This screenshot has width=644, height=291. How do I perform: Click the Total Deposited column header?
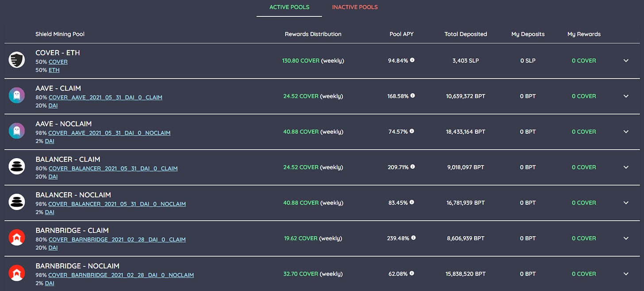[x=466, y=34]
